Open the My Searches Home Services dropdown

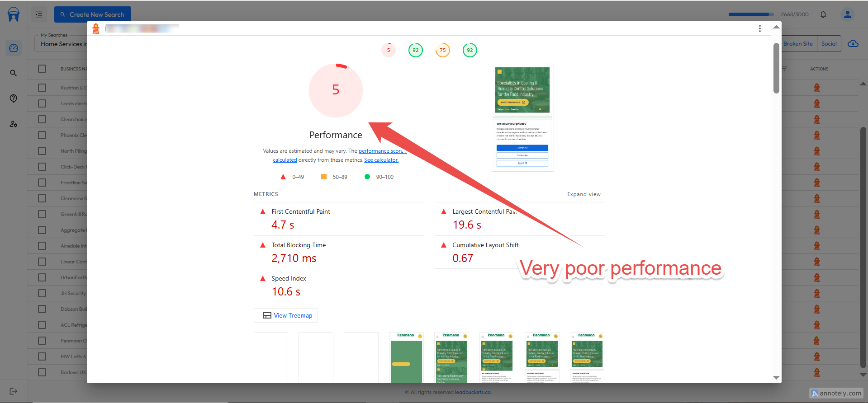(x=61, y=44)
